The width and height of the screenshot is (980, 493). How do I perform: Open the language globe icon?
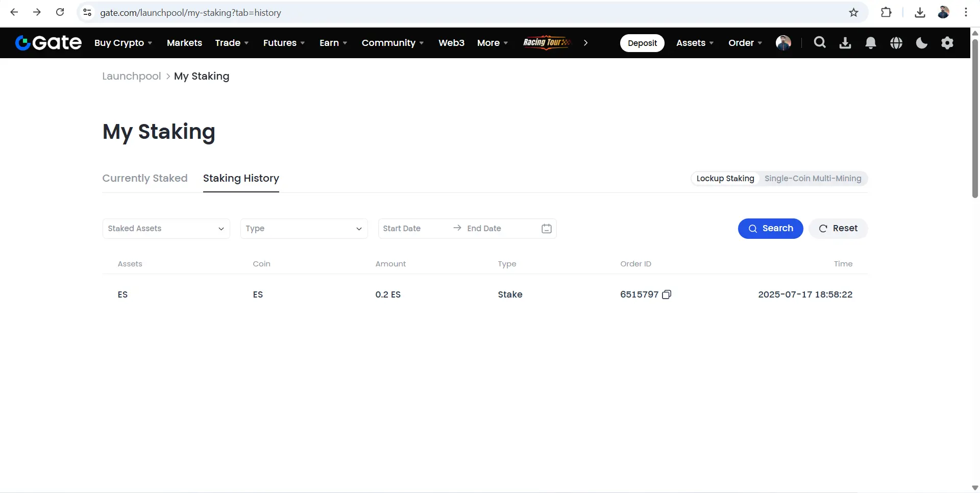point(896,43)
